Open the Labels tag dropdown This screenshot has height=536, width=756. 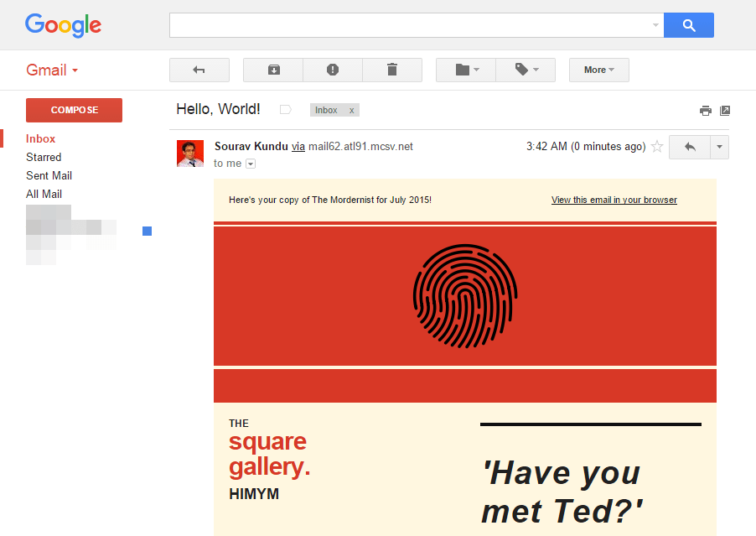pos(526,70)
